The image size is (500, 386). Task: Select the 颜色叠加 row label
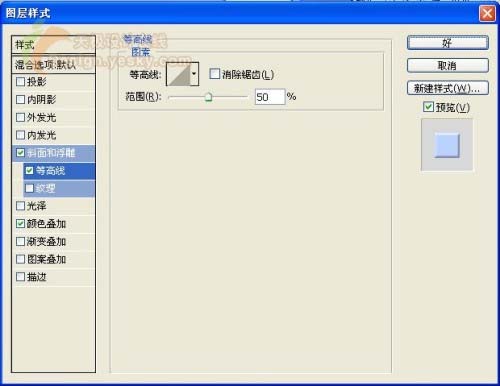click(x=46, y=224)
